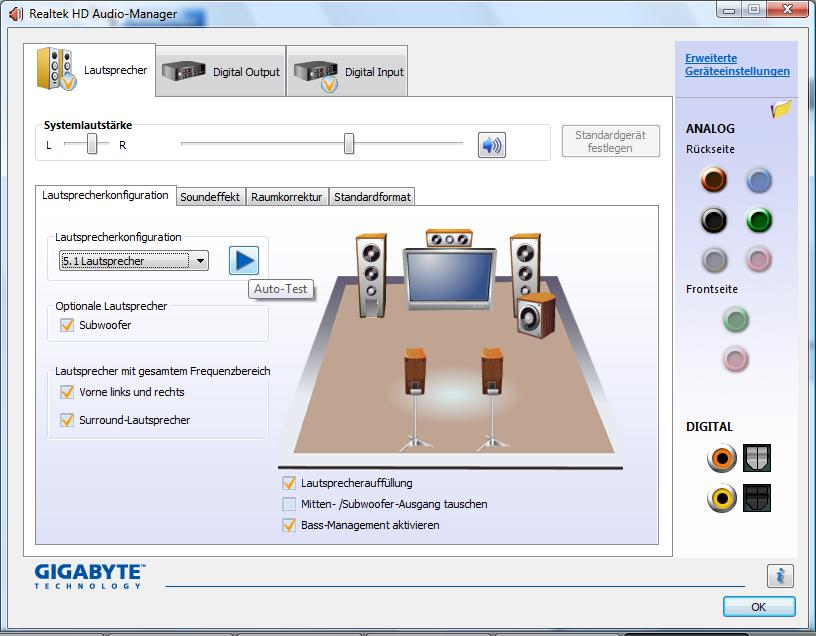The height and width of the screenshot is (636, 816).
Task: Open the yellow folder connector settings icon
Action: (781, 109)
